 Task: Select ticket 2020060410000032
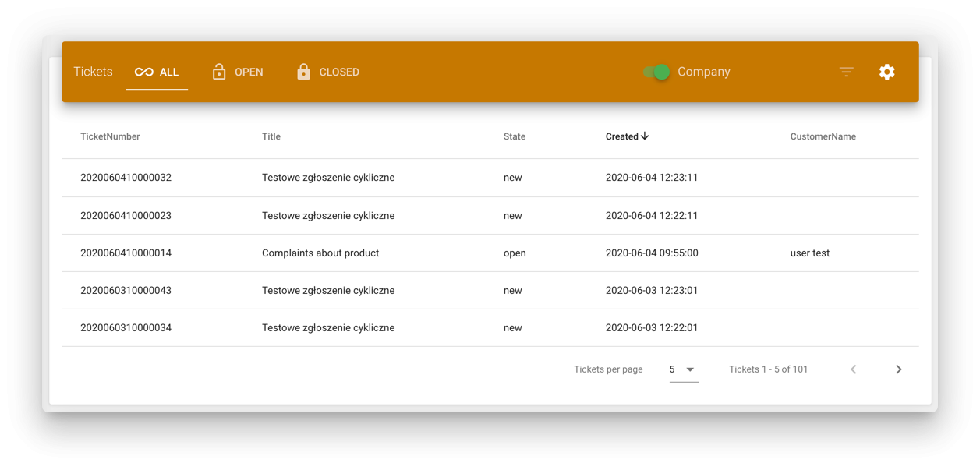point(126,178)
